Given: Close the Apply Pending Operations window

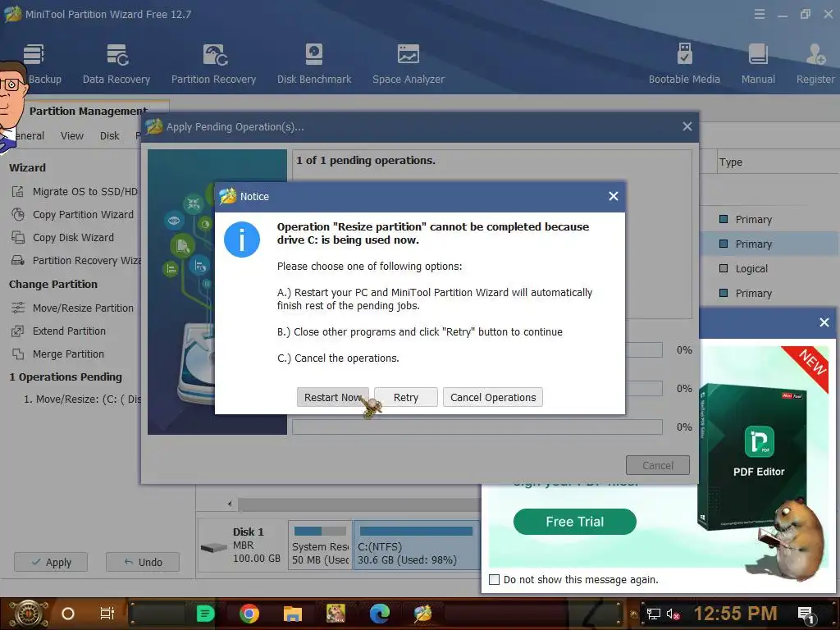Looking at the screenshot, I should (687, 126).
